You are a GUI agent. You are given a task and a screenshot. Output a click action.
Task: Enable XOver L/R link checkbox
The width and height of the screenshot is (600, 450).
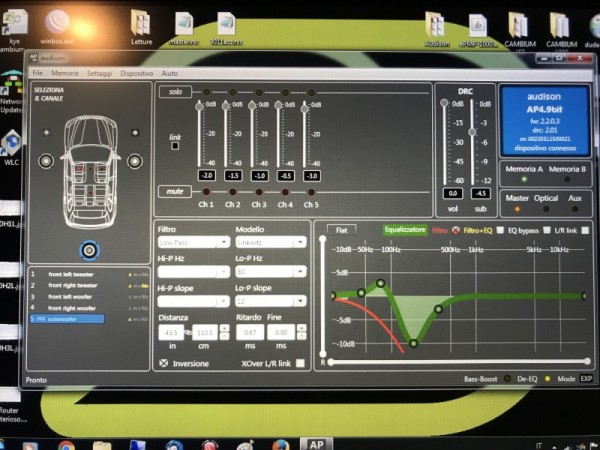300,363
